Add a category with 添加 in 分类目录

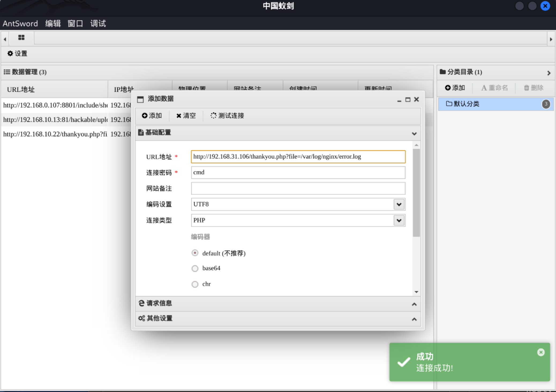pos(455,88)
